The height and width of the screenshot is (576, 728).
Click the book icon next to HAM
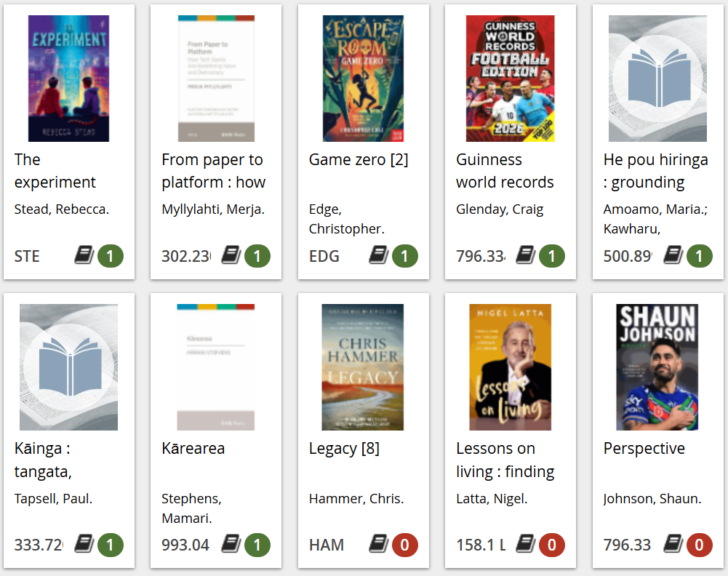coord(378,544)
